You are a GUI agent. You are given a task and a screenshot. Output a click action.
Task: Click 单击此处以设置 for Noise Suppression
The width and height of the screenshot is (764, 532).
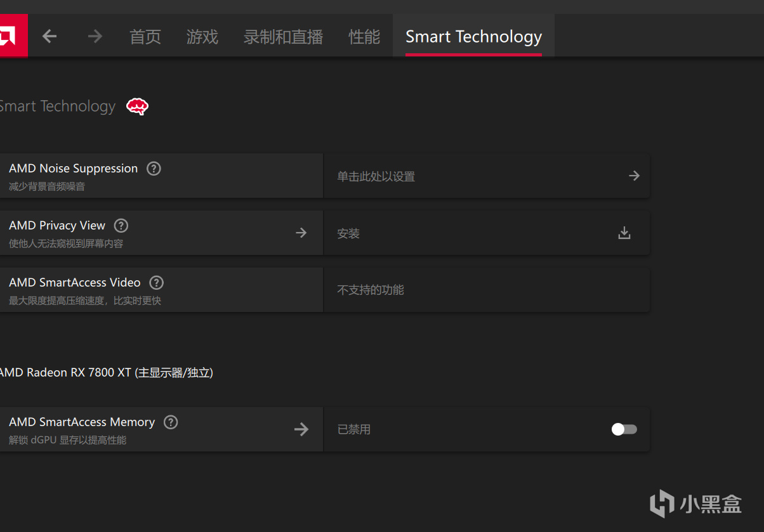(x=376, y=176)
